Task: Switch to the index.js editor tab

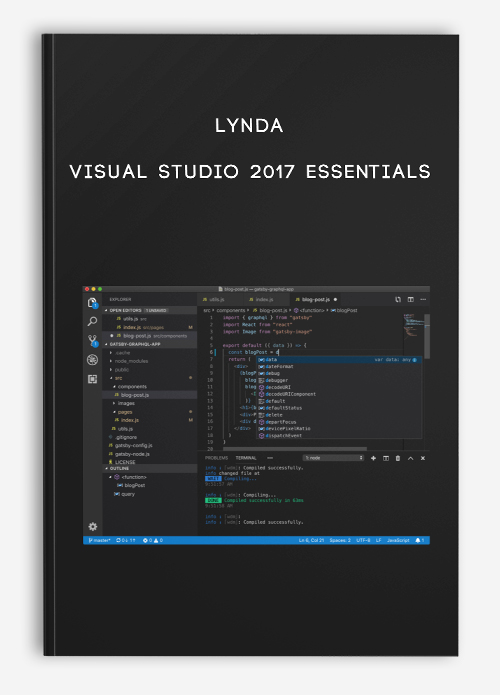Action: pos(265,300)
